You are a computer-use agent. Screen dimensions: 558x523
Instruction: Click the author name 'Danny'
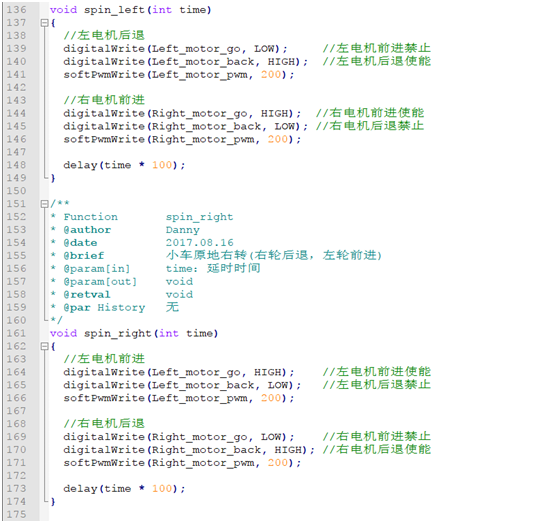pyautogui.click(x=183, y=230)
